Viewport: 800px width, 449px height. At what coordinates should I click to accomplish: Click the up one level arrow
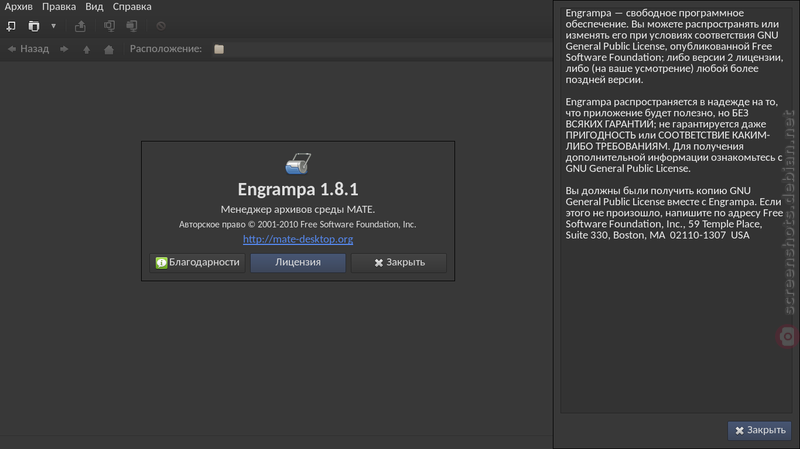(x=86, y=49)
